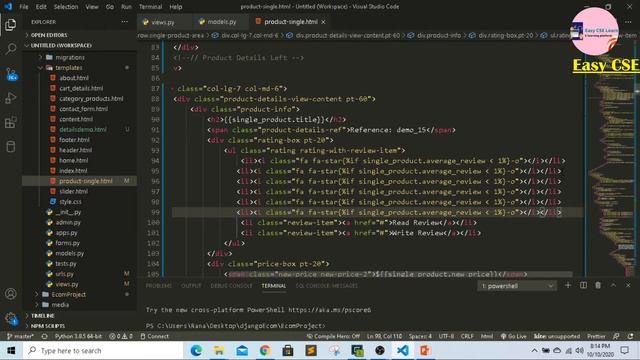Expand the media folder
Image resolution: width=640 pixels, height=360 pixels.
tap(79, 304)
